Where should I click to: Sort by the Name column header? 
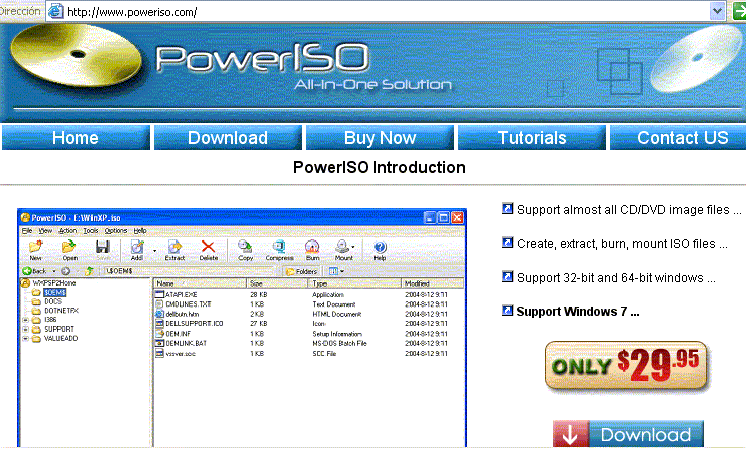click(200, 283)
